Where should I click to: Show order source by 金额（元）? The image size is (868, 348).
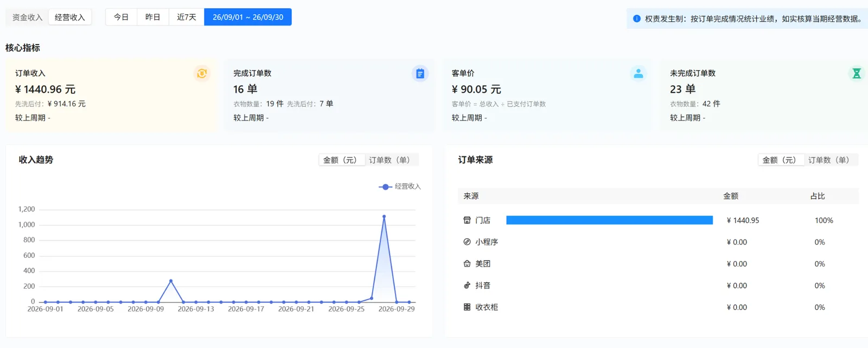click(x=781, y=160)
